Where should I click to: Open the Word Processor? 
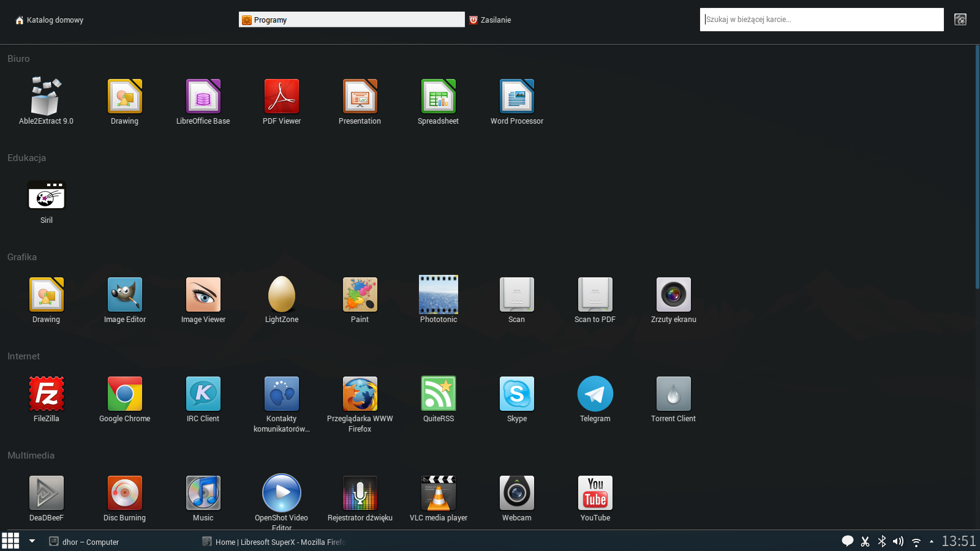(x=516, y=101)
